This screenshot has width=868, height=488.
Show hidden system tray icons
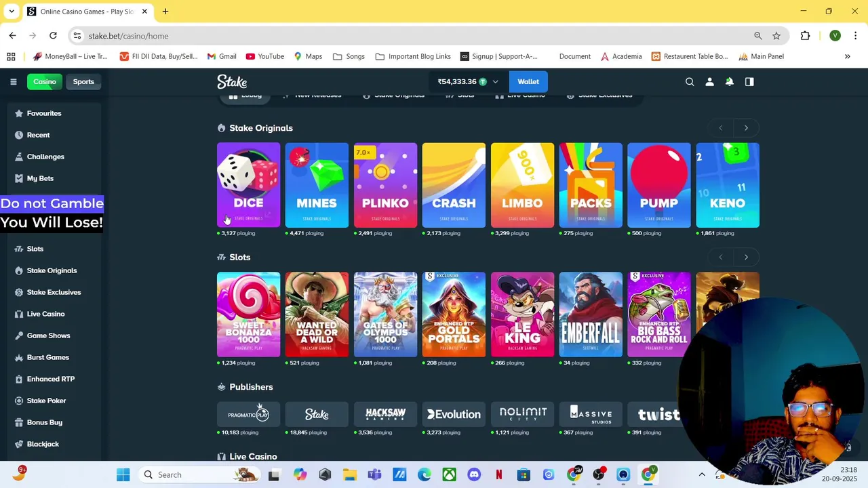tap(702, 474)
